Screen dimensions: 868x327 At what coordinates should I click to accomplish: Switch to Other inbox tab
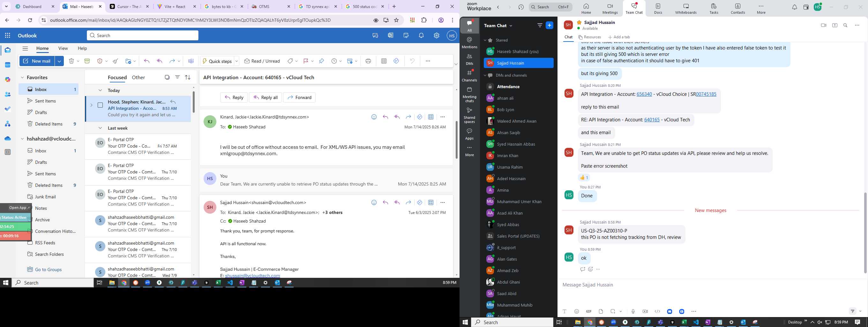tap(138, 78)
